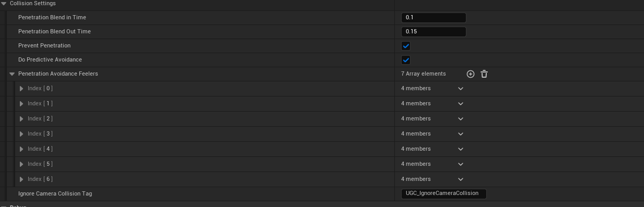Open Index 5 element options chevron
The height and width of the screenshot is (207, 644).
[461, 164]
